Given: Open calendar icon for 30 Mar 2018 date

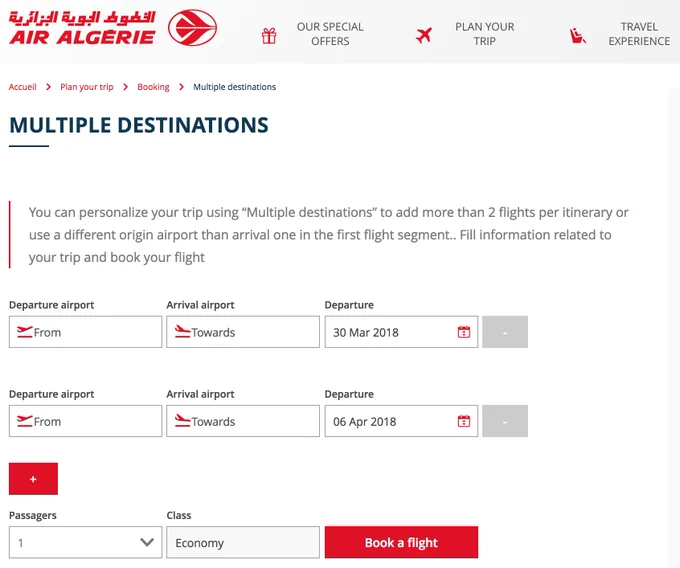Looking at the screenshot, I should point(464,332).
